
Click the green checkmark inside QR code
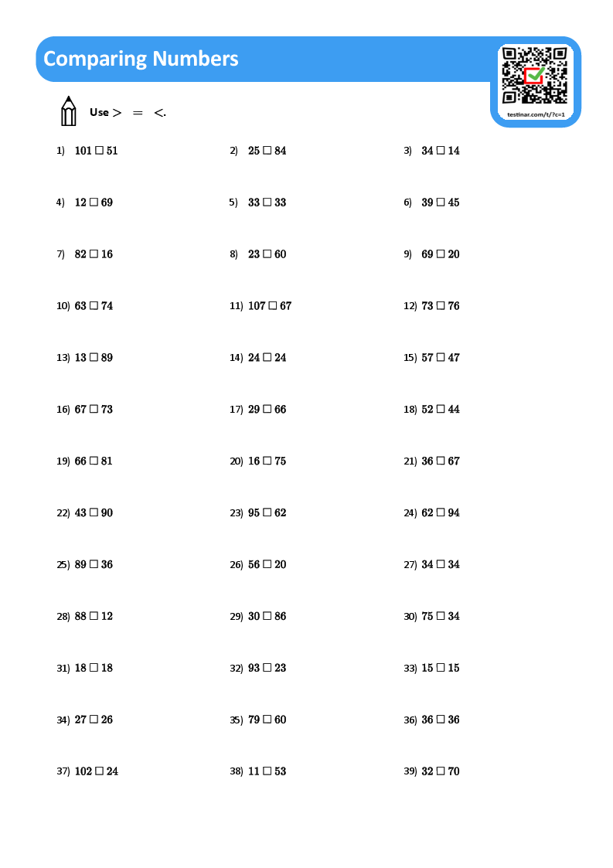(535, 75)
